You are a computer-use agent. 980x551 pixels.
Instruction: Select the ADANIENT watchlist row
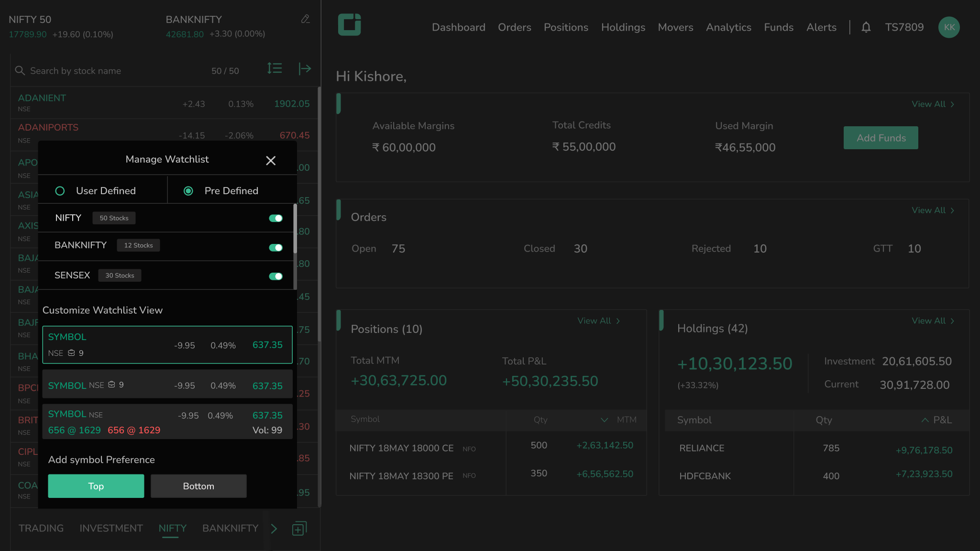click(x=164, y=103)
